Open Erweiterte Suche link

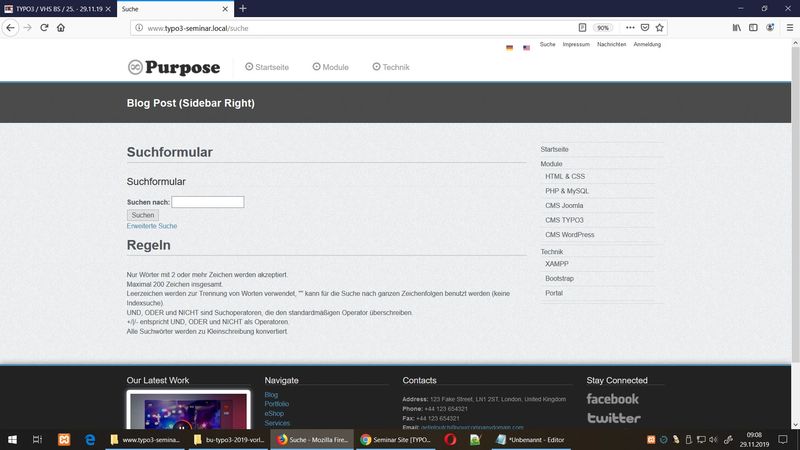[152, 226]
